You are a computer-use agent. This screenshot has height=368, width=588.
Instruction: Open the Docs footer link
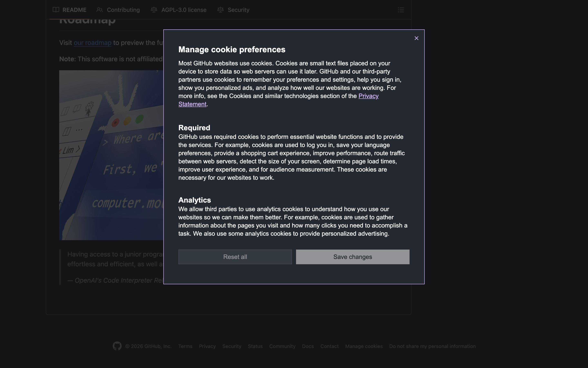308,346
